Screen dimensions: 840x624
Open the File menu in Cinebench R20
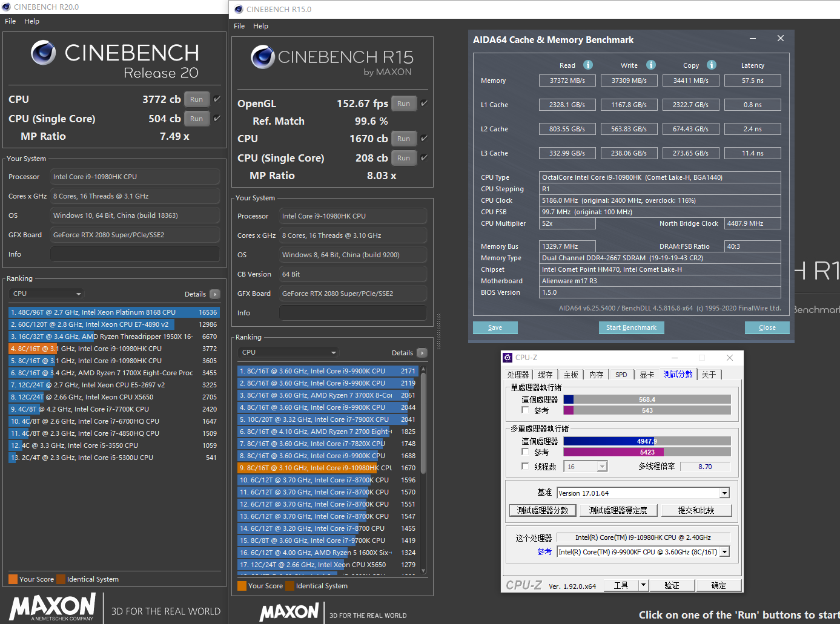10,21
